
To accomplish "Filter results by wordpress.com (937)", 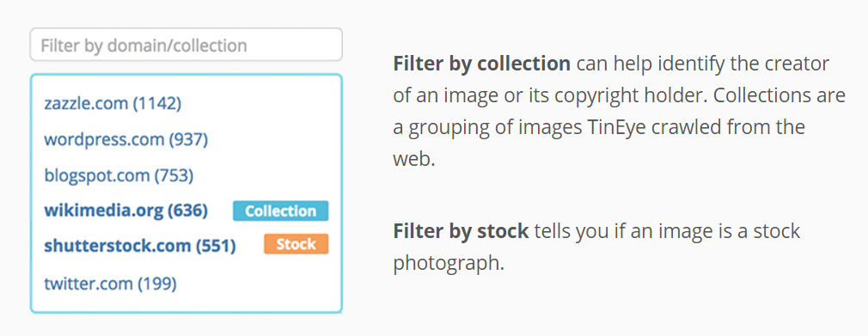I will click(125, 139).
